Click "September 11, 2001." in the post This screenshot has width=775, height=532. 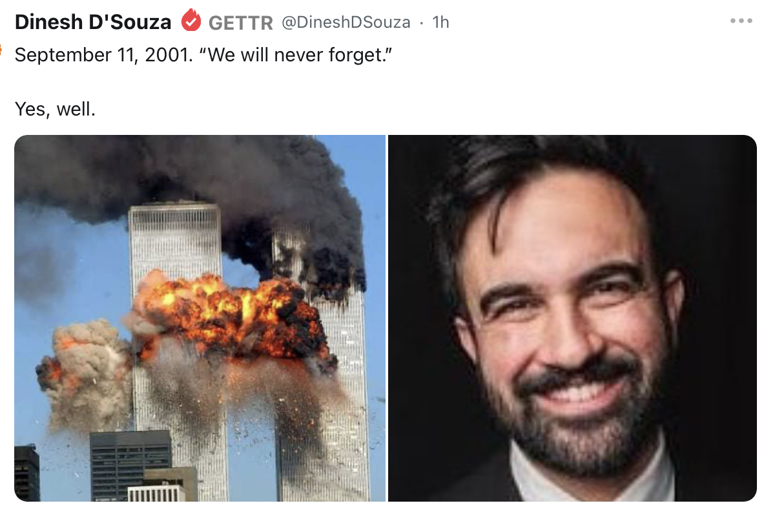(x=103, y=55)
